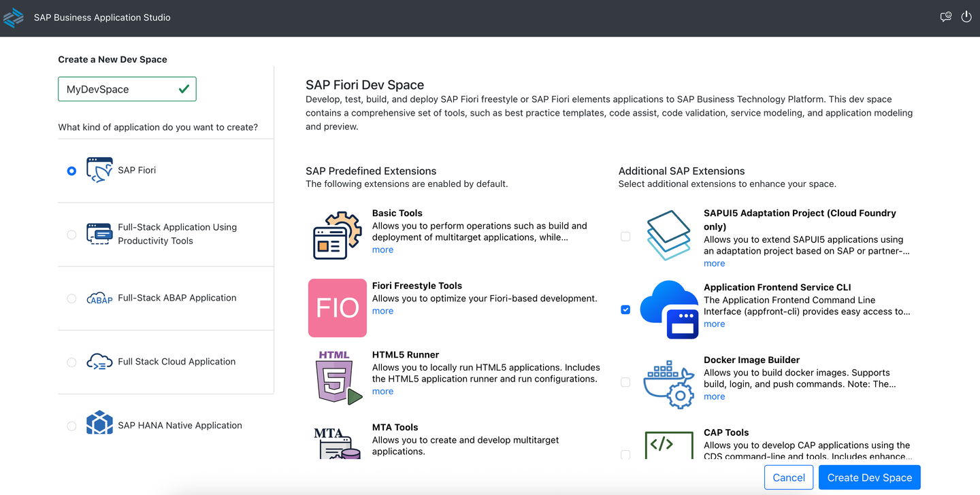Click the MTA Tools icon
980x495 pixels.
tap(338, 443)
